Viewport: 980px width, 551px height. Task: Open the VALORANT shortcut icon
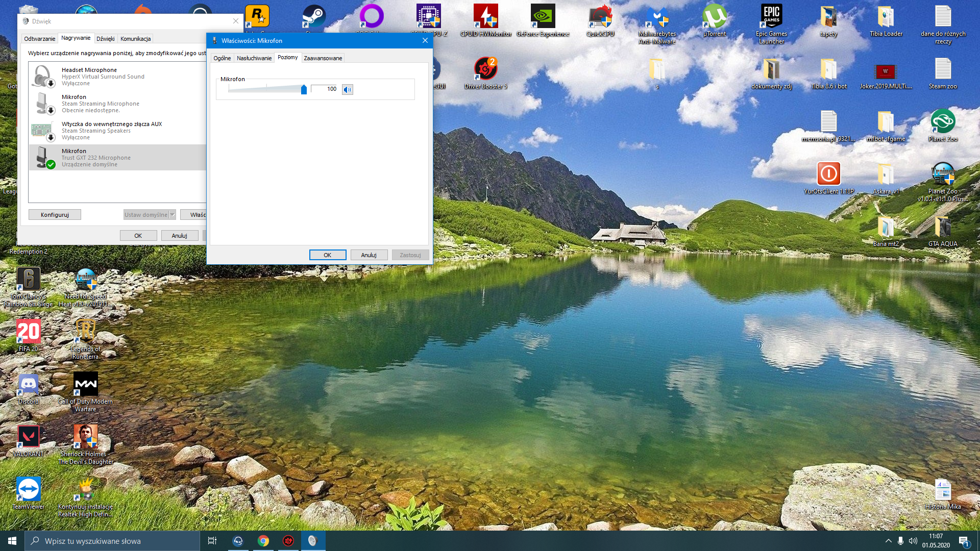[x=28, y=437]
